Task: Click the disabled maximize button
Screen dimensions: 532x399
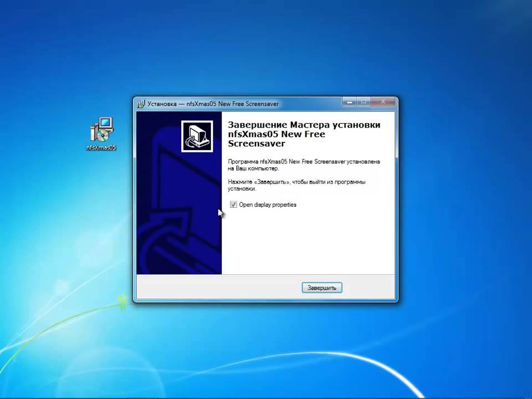Action: click(364, 102)
